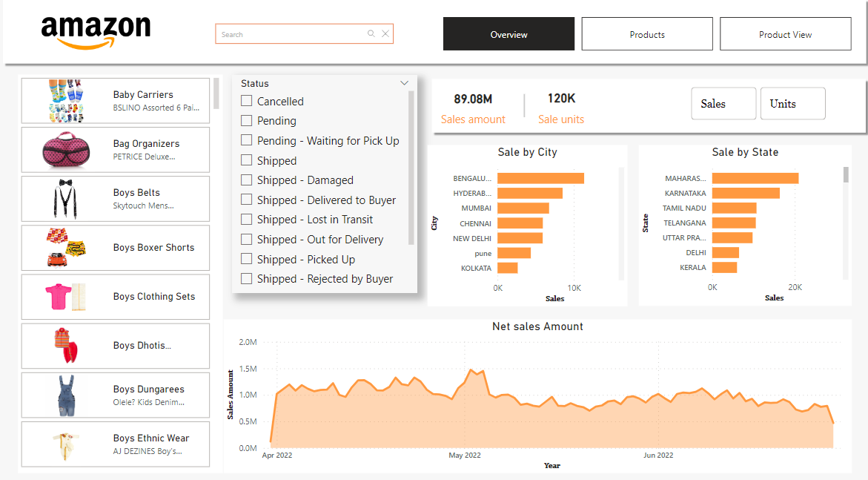Tick Shipped - Damaged checkbox

(247, 180)
